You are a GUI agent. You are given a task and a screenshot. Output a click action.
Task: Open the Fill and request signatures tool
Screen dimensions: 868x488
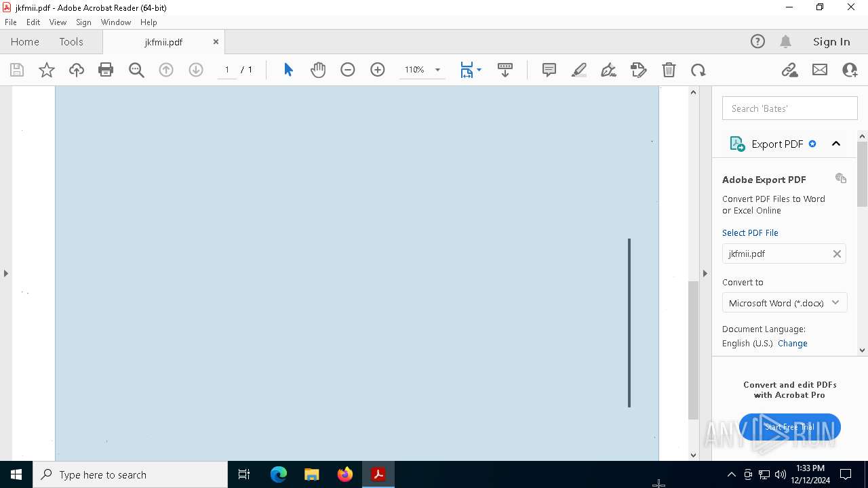click(639, 70)
